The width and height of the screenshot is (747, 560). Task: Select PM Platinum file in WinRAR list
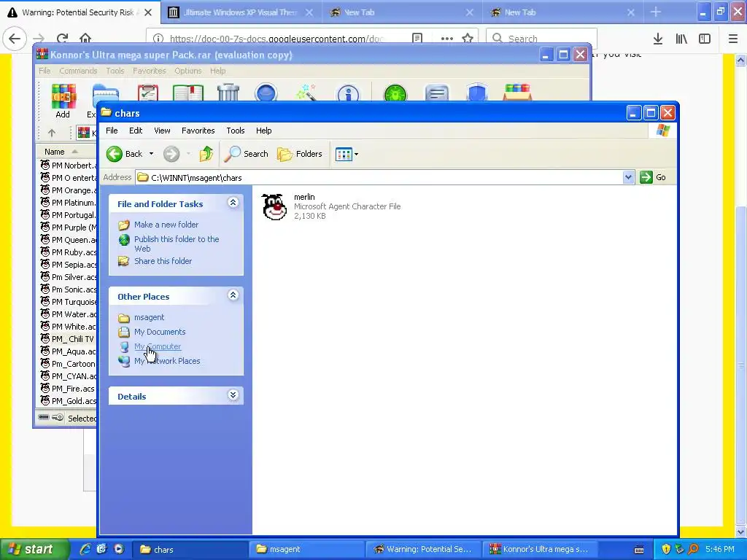[68, 203]
